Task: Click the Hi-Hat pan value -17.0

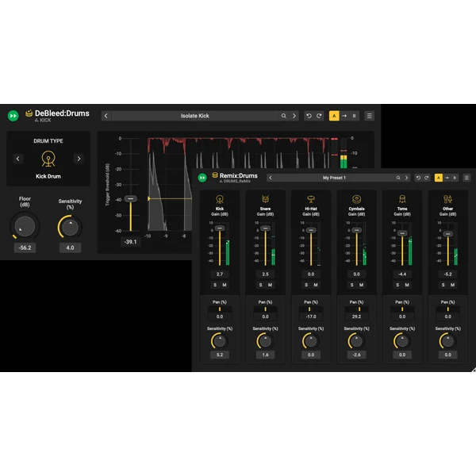Action: coord(311,317)
